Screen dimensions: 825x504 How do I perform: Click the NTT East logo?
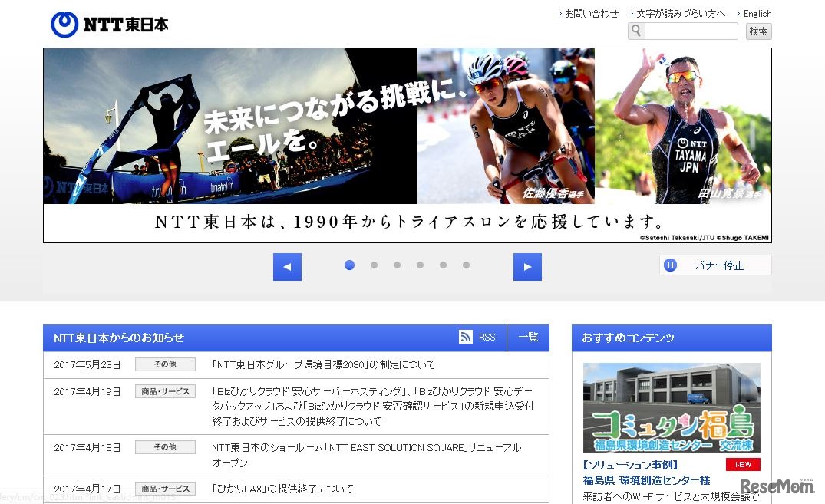coord(110,25)
